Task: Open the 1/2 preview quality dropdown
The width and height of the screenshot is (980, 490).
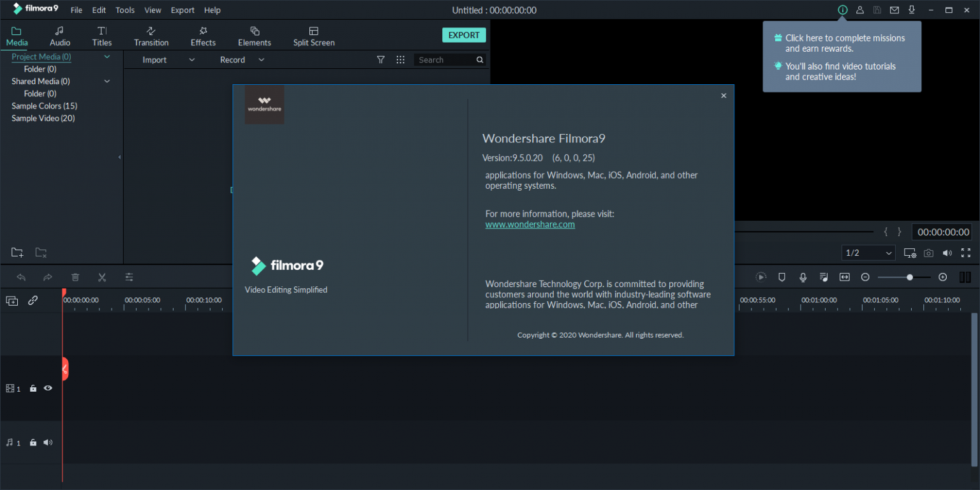Action: [x=868, y=253]
